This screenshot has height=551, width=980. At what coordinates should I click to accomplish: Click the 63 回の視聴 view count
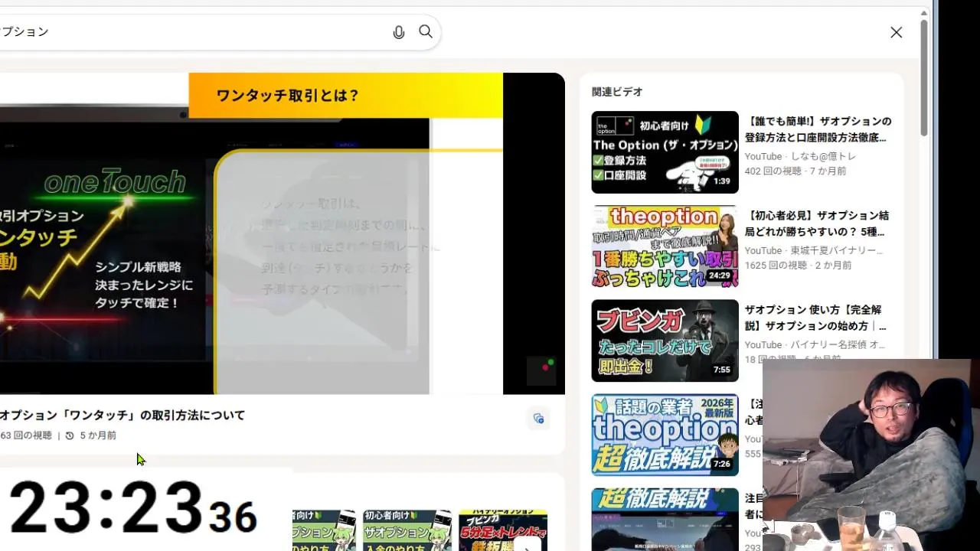point(26,435)
